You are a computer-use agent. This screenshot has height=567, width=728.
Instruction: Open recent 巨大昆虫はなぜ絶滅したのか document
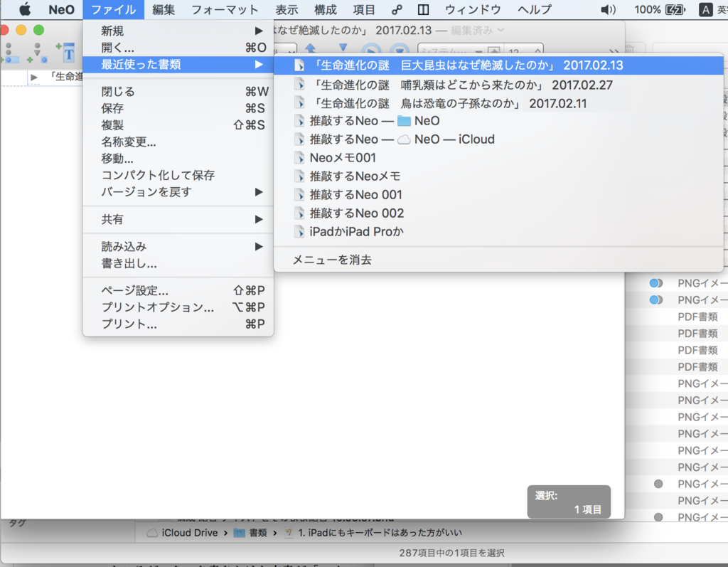click(498, 65)
